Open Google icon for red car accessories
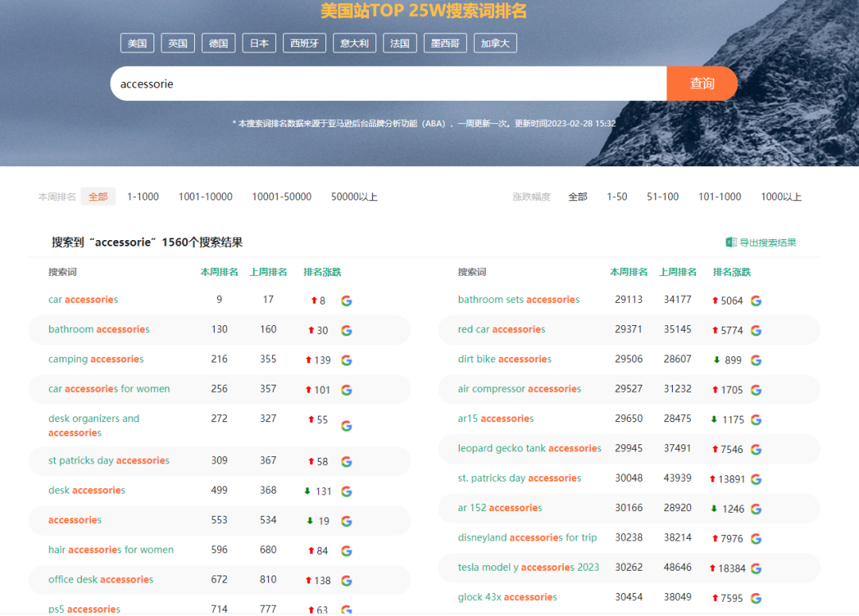This screenshot has width=859, height=616. point(756,330)
